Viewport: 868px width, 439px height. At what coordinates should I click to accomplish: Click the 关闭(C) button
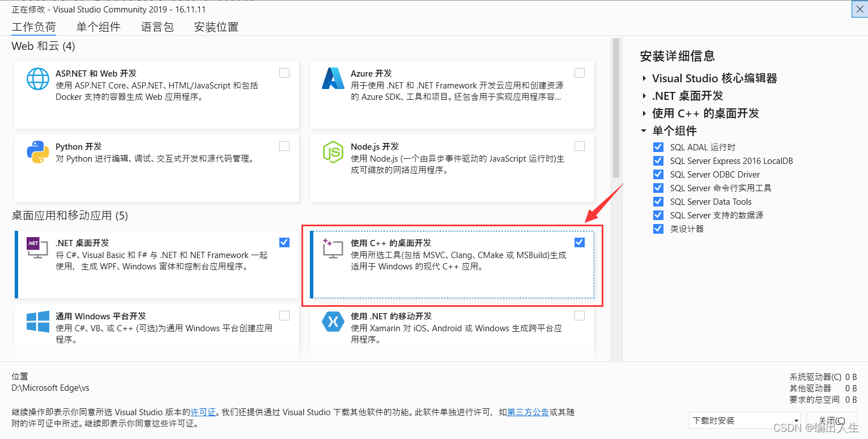[x=832, y=420]
